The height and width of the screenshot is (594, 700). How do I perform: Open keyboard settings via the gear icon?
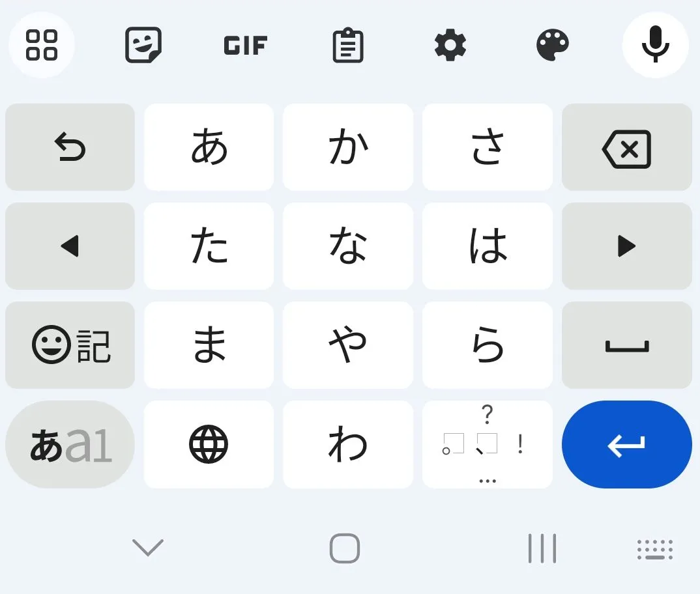450,46
